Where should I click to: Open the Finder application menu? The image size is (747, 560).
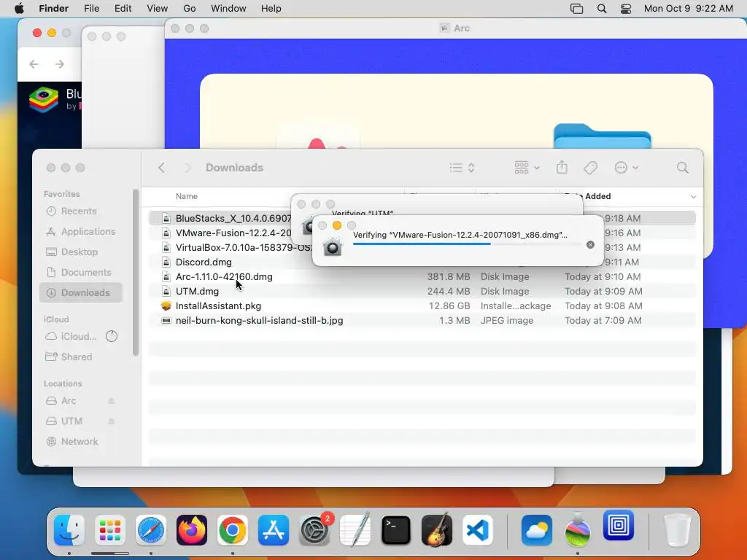click(x=53, y=9)
